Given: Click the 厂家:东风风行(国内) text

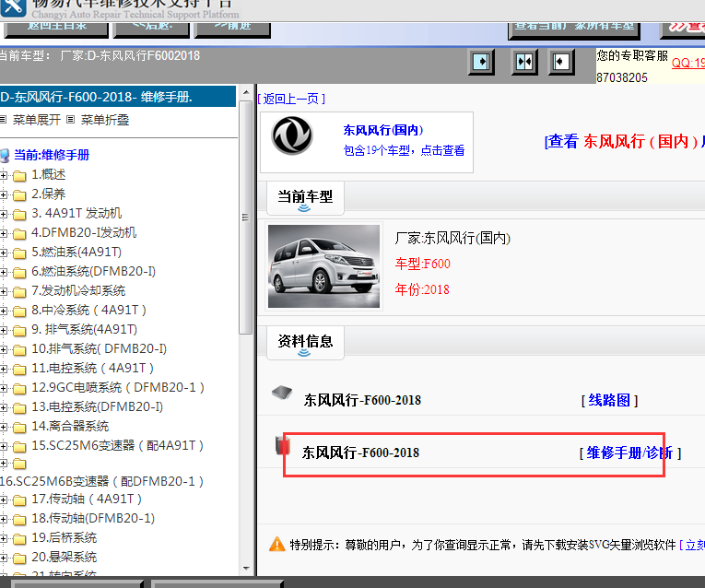Looking at the screenshot, I should [452, 238].
